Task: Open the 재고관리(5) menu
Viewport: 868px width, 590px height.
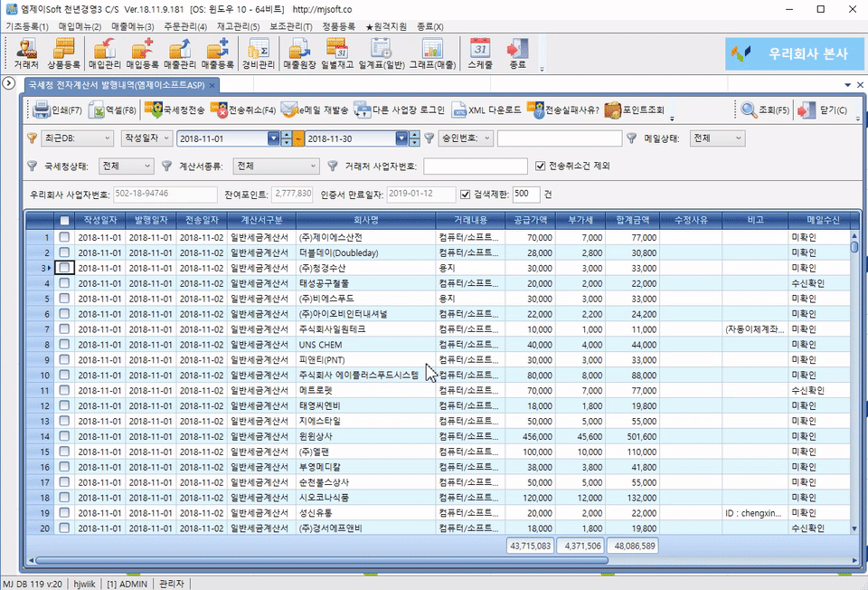Action: (x=238, y=26)
